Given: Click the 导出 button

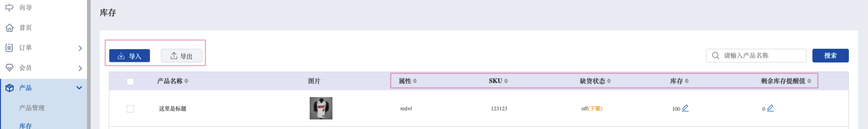Looking at the screenshot, I should tap(181, 56).
